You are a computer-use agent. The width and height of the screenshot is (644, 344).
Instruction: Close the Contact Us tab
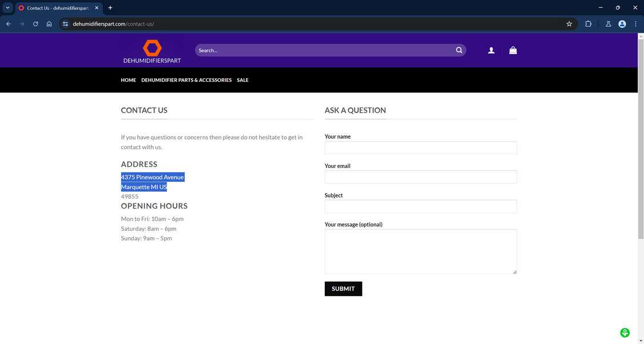[97, 8]
